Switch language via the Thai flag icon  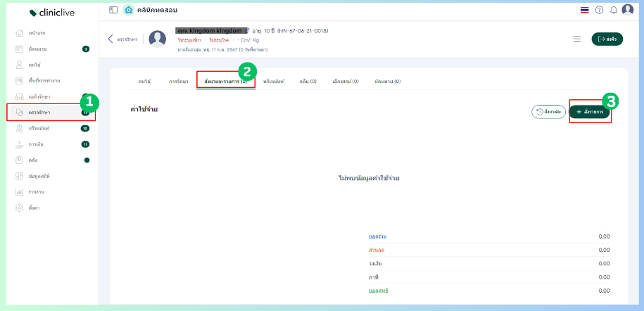point(584,11)
